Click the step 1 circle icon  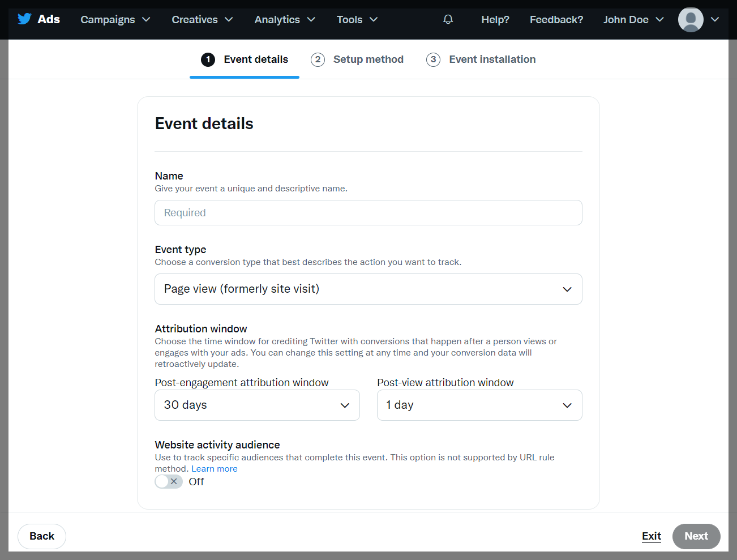pyautogui.click(x=208, y=59)
